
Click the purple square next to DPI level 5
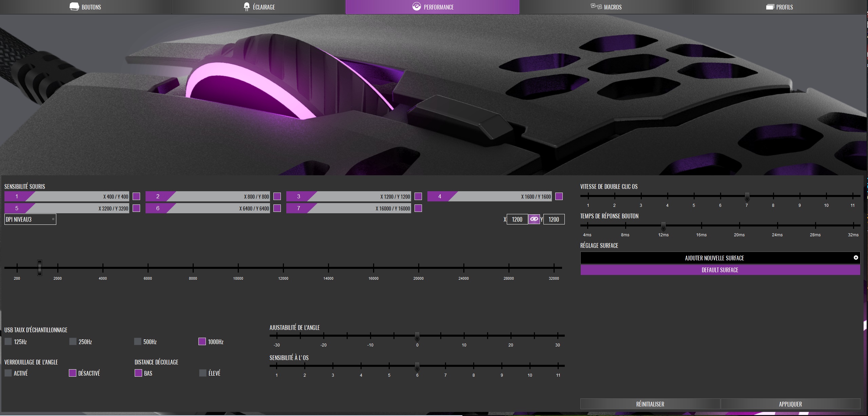[136, 208]
